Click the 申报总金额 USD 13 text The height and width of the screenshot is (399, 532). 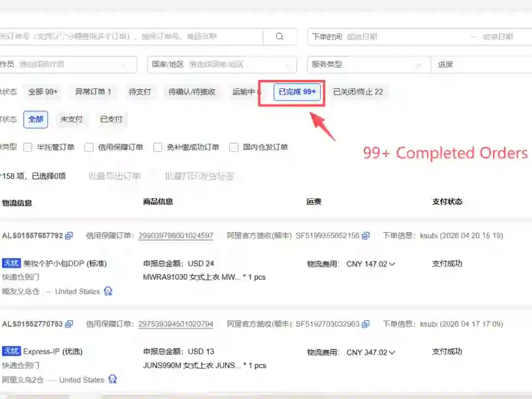tap(179, 352)
